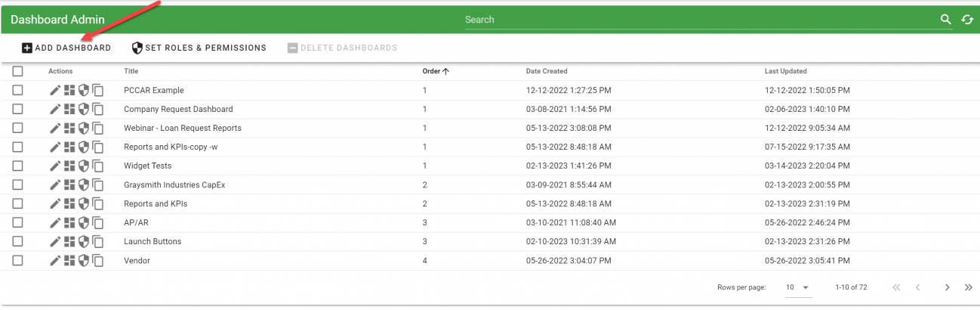Edit the Launch Buttons dashboard via pencil icon

(x=55, y=241)
